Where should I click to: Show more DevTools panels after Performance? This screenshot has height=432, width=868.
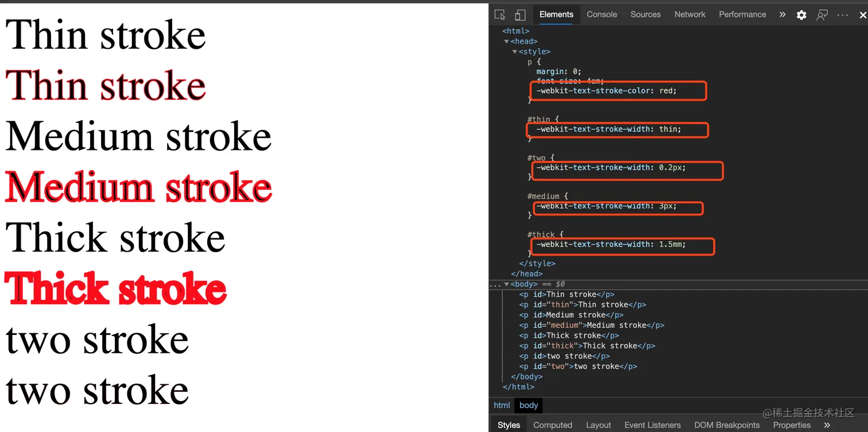click(782, 14)
